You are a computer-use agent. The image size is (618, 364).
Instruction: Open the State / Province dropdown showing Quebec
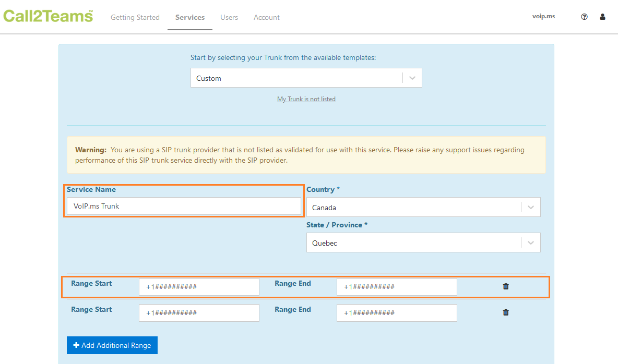(x=423, y=242)
